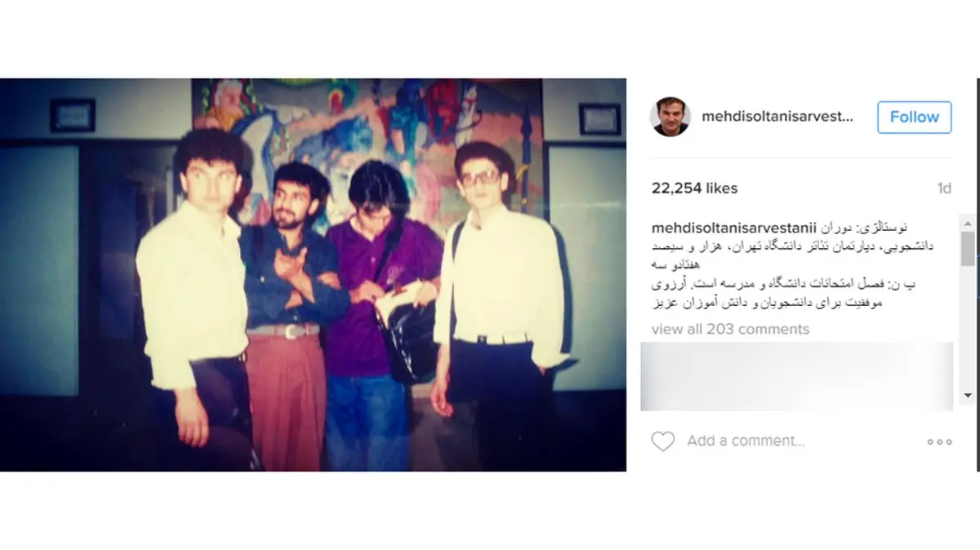
Task: View all 203 comments
Action: (x=731, y=329)
